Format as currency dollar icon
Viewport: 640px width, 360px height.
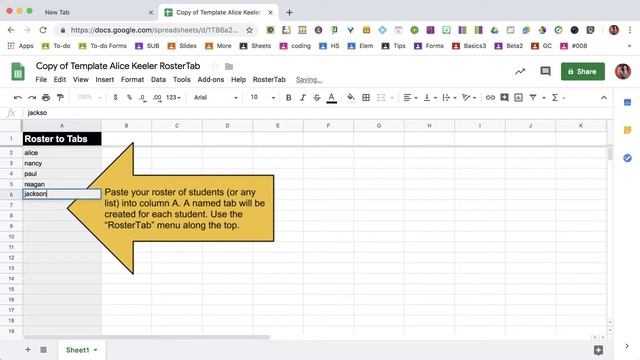[116, 98]
